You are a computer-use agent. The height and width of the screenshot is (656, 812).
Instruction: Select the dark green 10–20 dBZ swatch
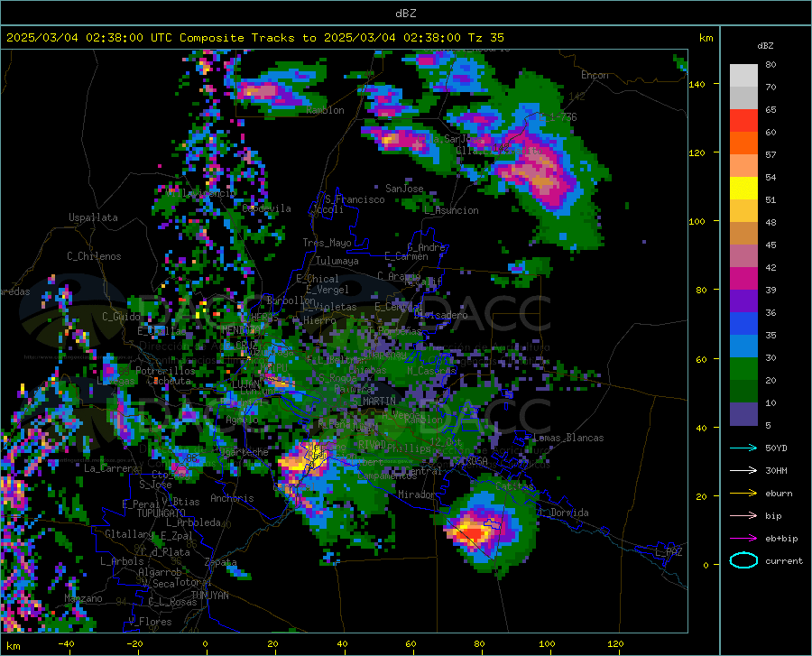click(743, 392)
